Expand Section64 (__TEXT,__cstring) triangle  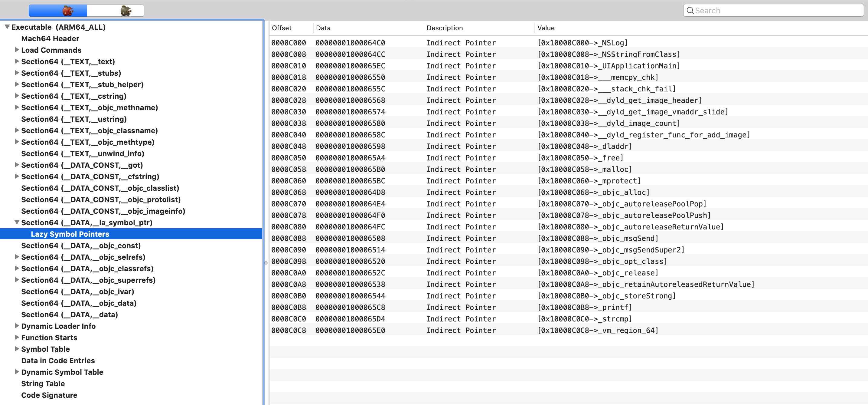(17, 96)
